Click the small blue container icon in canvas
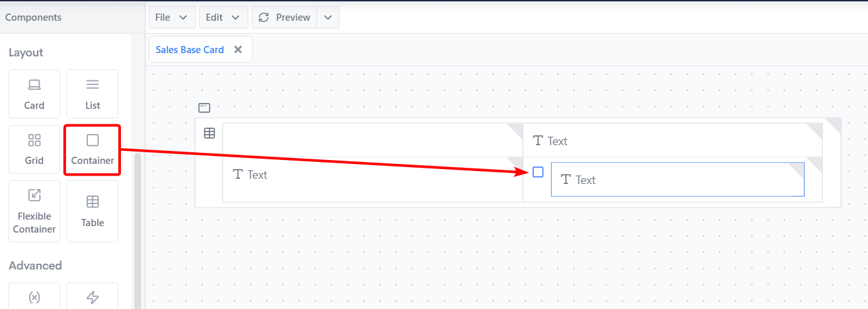Viewport: 868px width, 309px height. click(x=537, y=172)
